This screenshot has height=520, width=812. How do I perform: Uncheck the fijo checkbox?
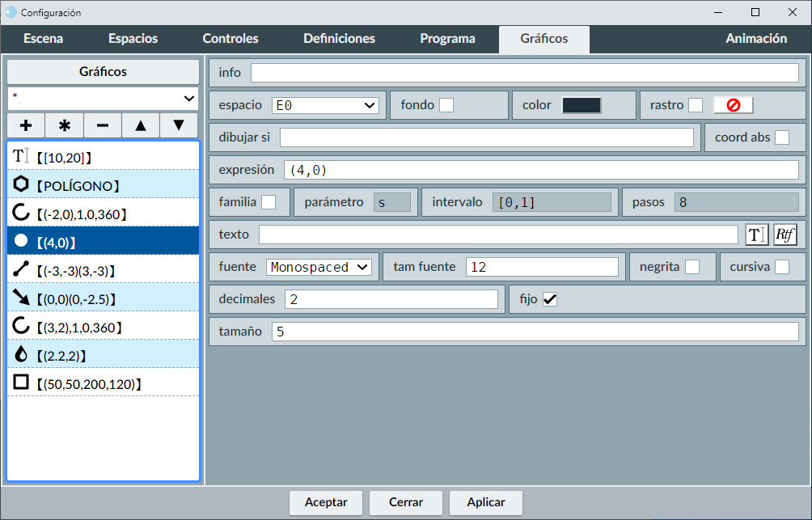click(550, 299)
